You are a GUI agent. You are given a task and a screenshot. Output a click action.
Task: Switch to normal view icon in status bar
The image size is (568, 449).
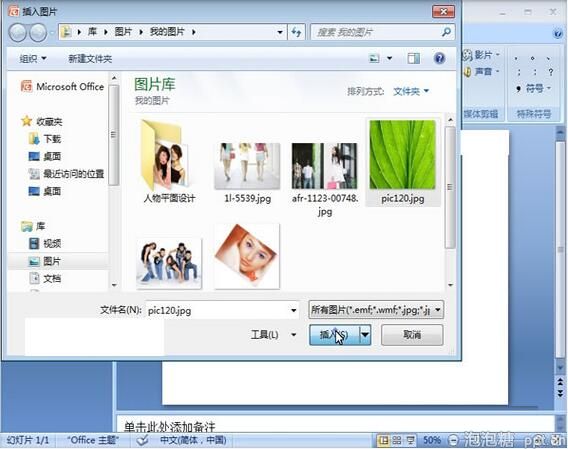pyautogui.click(x=384, y=440)
